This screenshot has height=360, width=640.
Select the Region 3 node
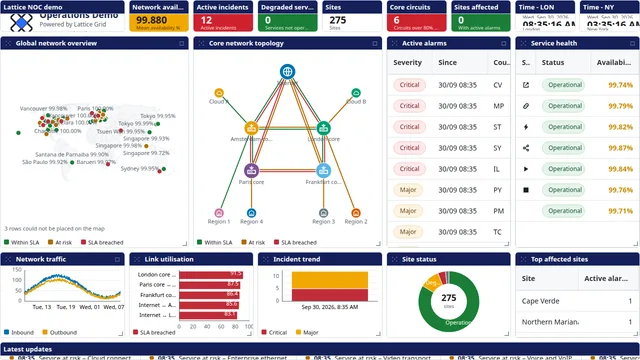coord(323,213)
